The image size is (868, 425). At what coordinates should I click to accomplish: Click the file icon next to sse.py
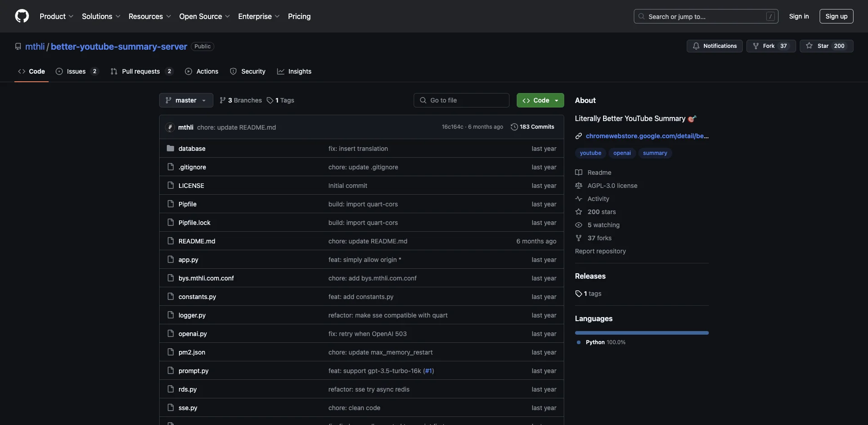pos(170,407)
